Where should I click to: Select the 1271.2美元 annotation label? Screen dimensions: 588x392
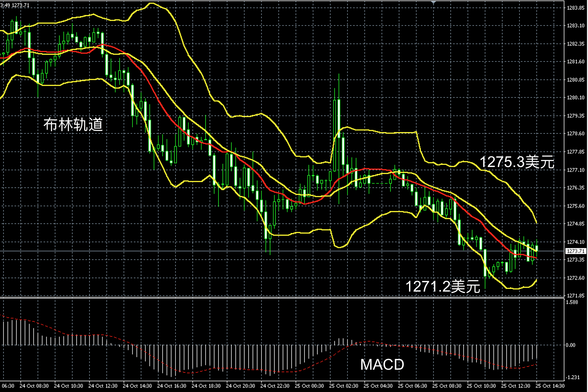pos(443,286)
